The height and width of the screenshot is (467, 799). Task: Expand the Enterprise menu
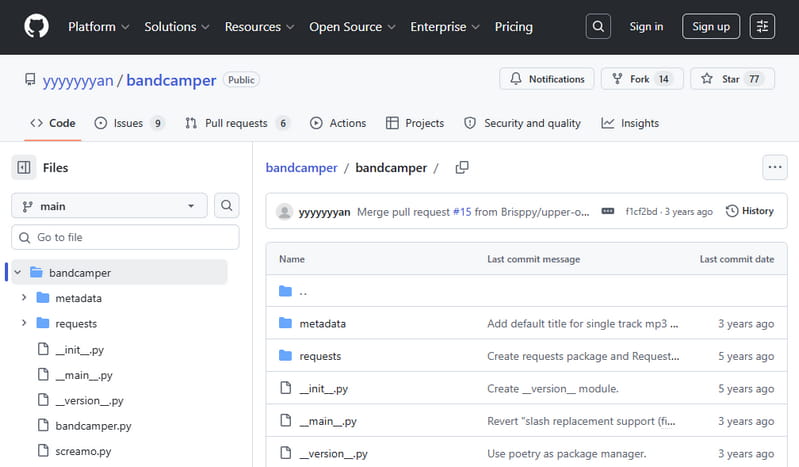pyautogui.click(x=445, y=27)
